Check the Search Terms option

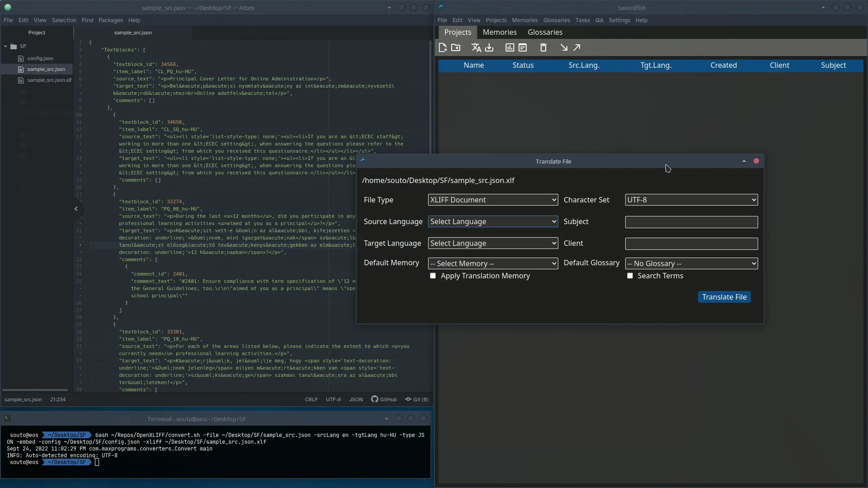629,276
